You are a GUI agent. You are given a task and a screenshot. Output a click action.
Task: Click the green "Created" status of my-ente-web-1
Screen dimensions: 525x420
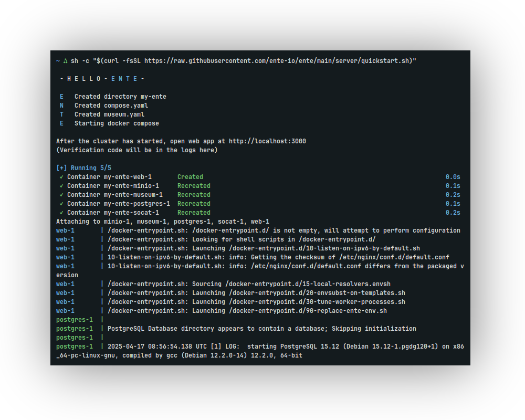pyautogui.click(x=190, y=177)
